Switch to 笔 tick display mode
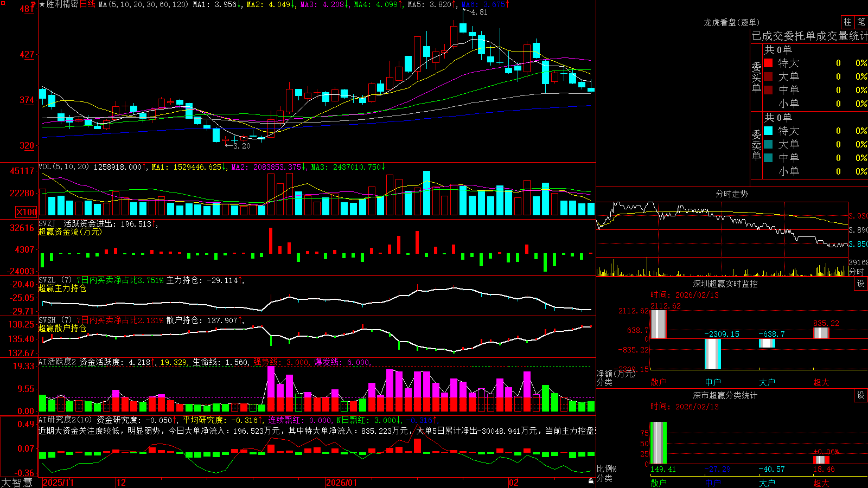 (861, 22)
